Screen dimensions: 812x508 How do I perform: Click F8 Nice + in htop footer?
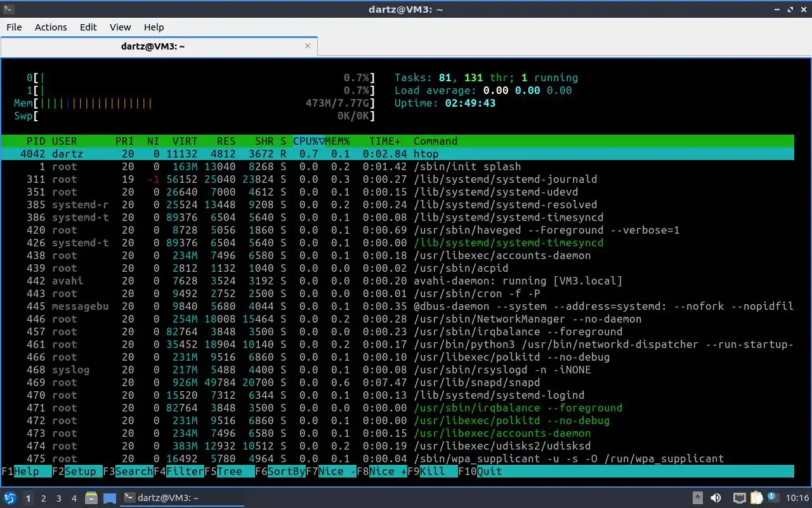click(381, 471)
